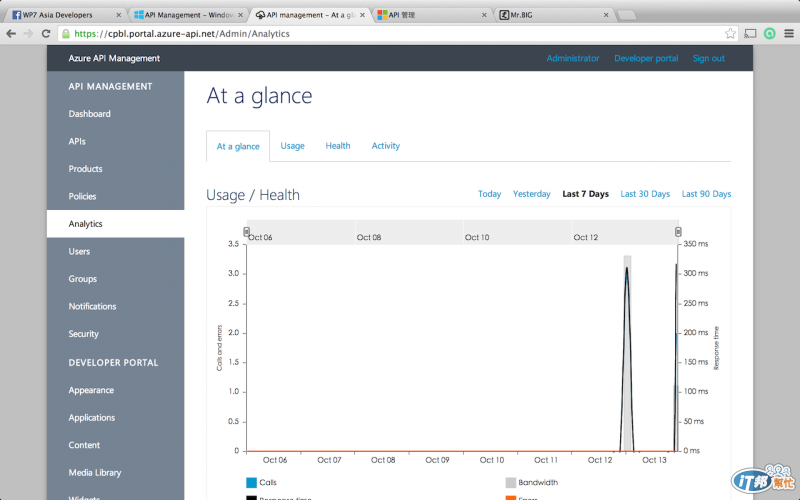Open the Health tab
Screen dimensions: 800x500
(x=338, y=146)
